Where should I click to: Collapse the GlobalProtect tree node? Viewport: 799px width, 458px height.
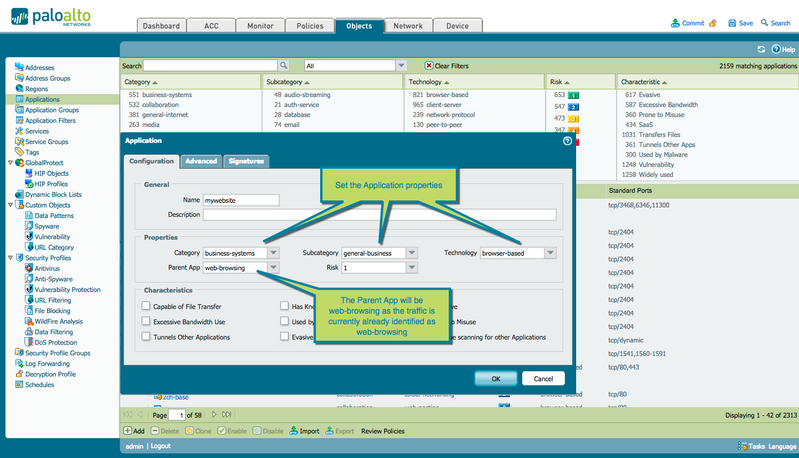(10, 163)
